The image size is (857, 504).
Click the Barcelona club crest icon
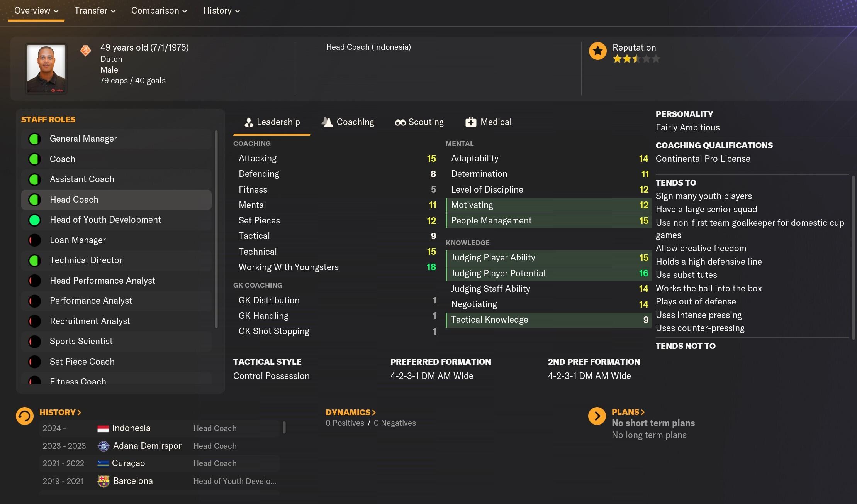[x=104, y=481]
